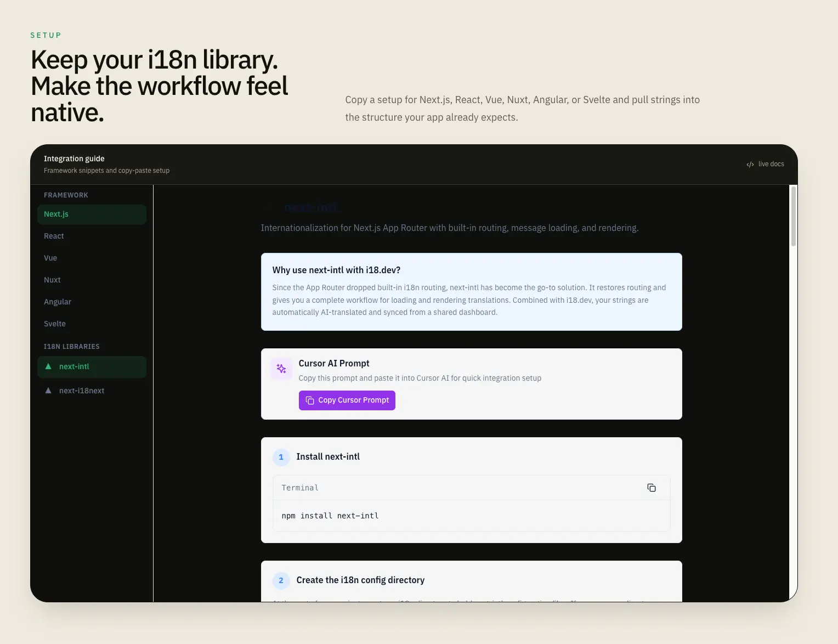The height and width of the screenshot is (644, 838).
Task: Click the 'Install next-intl' step heading
Action: [328, 457]
